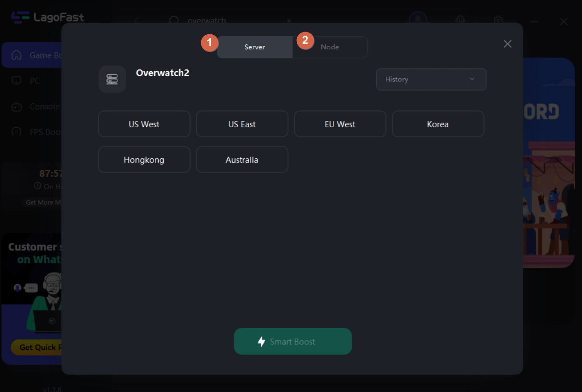This screenshot has width=582, height=392.
Task: Open the FPS Boost sidebar section
Action: [x=32, y=132]
